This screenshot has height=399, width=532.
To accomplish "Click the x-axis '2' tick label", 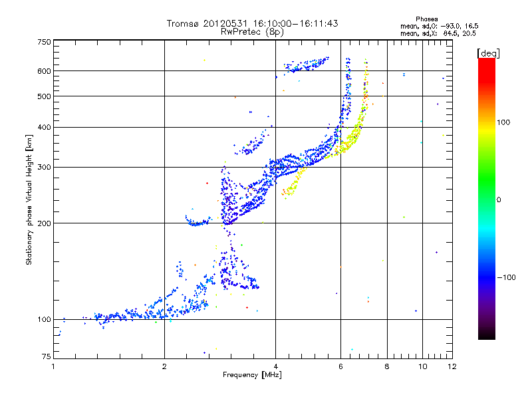I will [164, 366].
